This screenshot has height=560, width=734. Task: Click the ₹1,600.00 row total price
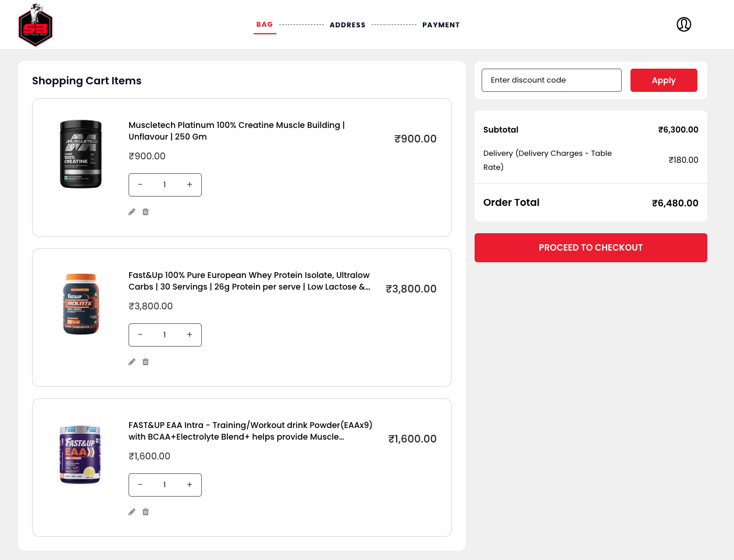click(x=412, y=439)
